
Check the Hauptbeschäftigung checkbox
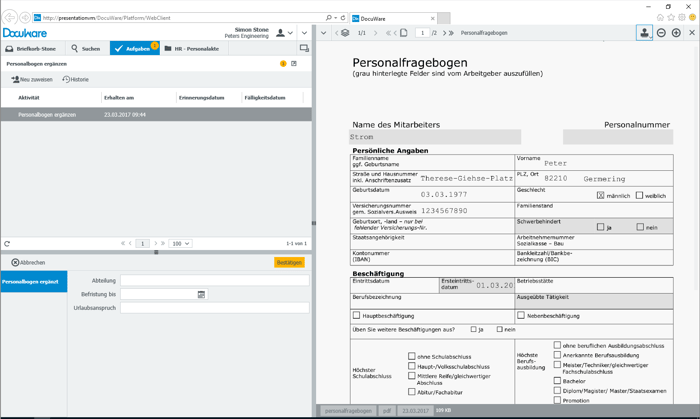coord(357,316)
